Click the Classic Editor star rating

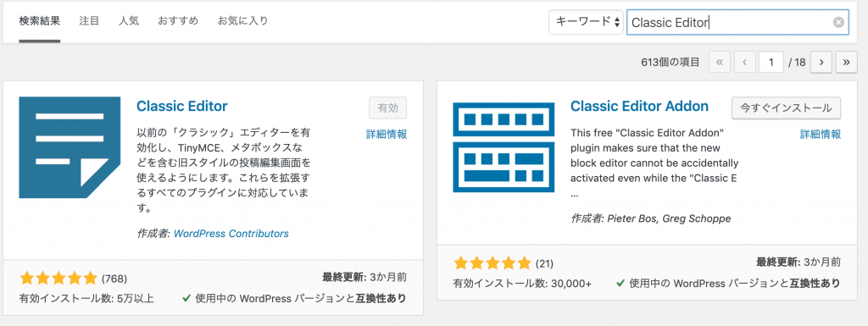(x=58, y=278)
